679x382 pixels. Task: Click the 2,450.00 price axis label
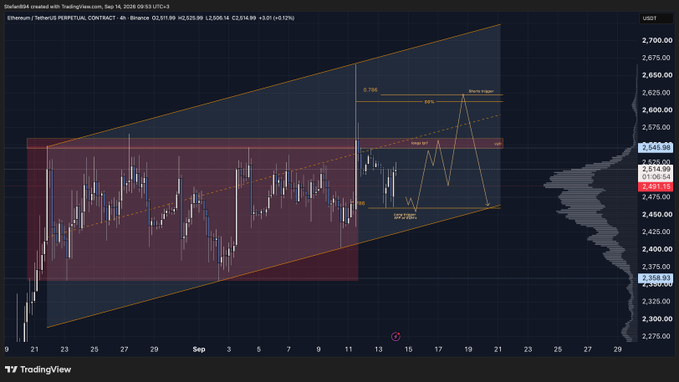657,214
